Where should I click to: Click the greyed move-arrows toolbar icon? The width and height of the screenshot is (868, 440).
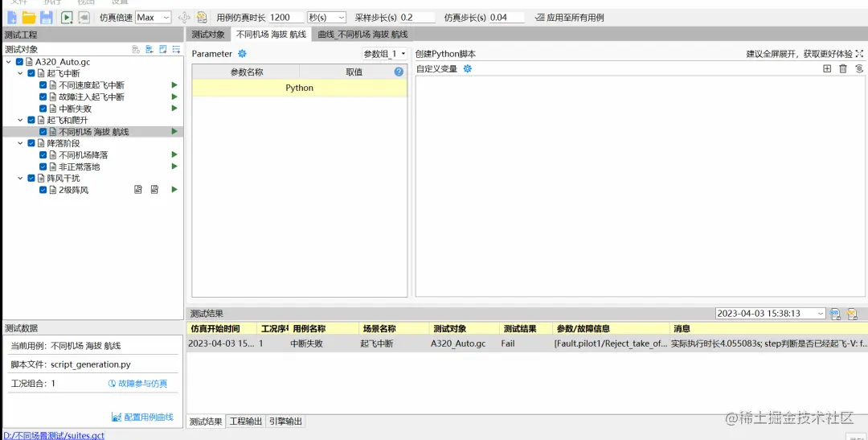click(x=184, y=18)
